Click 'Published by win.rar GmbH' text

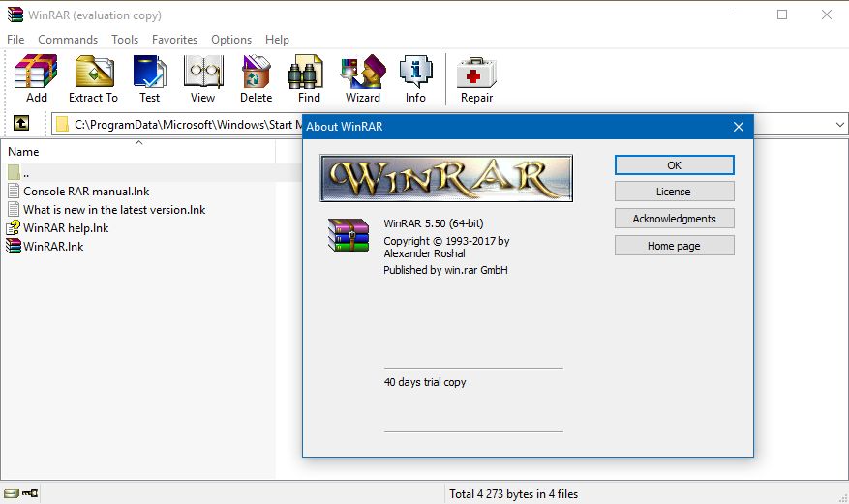(x=445, y=269)
